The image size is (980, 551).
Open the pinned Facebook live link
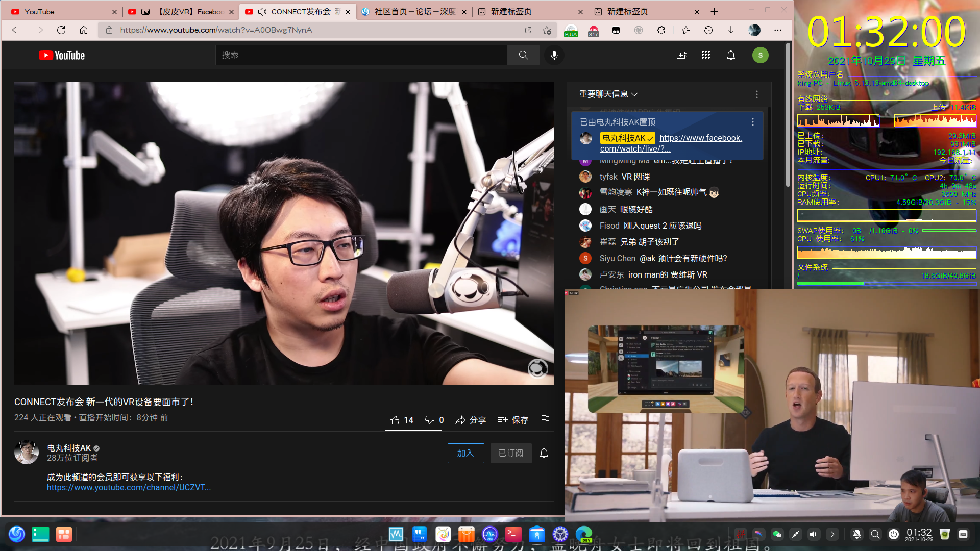(x=700, y=138)
